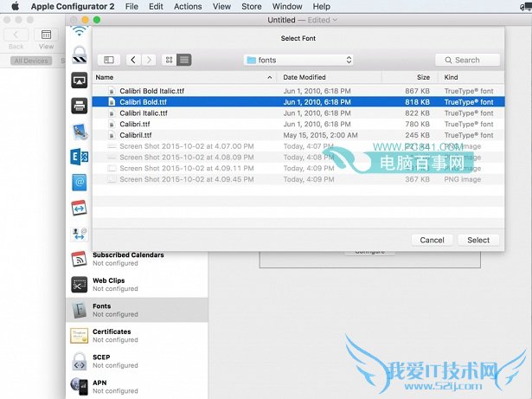The image size is (532, 399).
Task: Open the Web Clips payload
Action: point(137,285)
